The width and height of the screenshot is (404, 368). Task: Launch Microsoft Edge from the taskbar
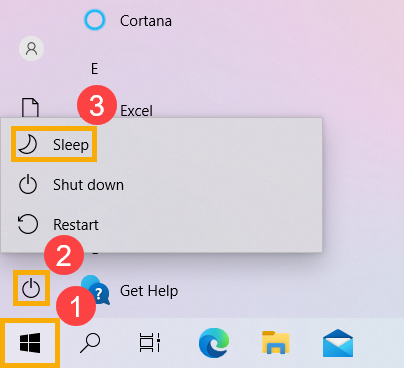214,343
